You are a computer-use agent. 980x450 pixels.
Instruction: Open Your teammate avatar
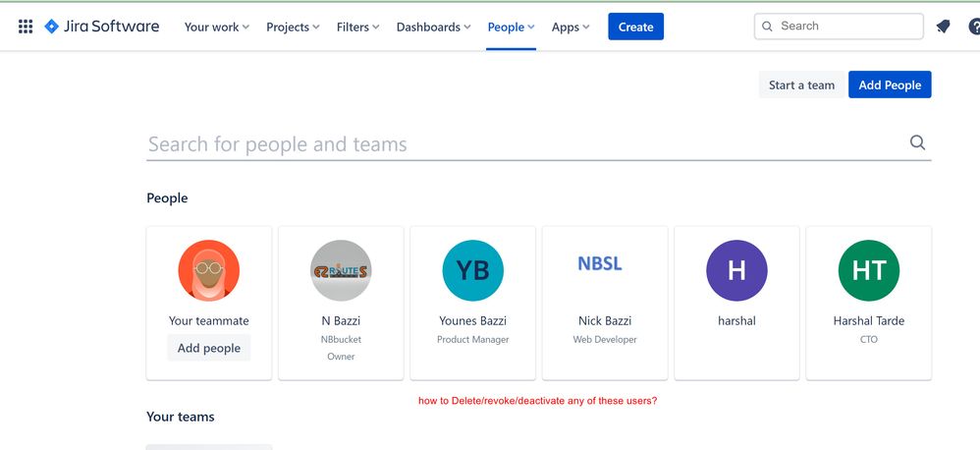tap(209, 270)
